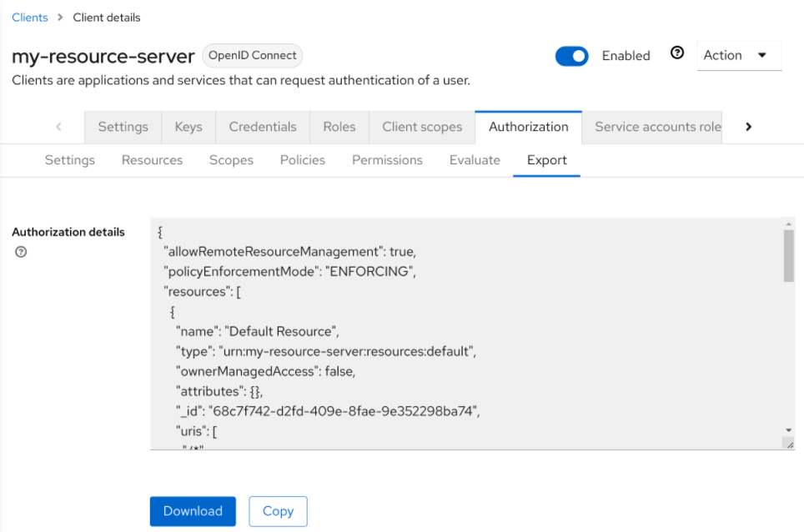804x532 pixels.
Task: Select the Service accounts roles tab
Action: tap(657, 127)
